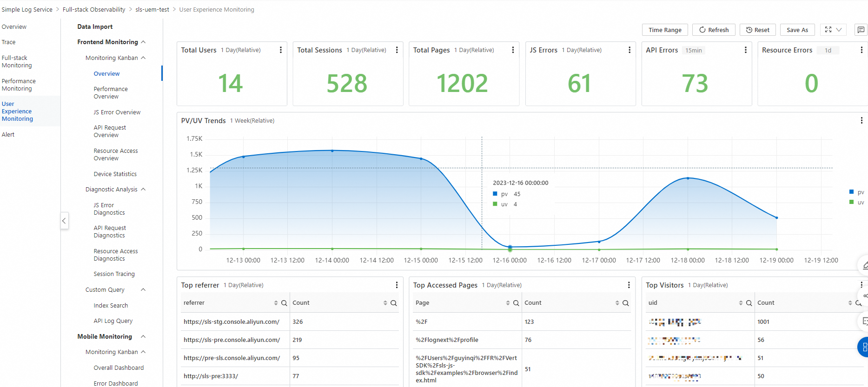Viewport: 868px width, 387px height.
Task: Open Device Statistics
Action: (x=115, y=174)
